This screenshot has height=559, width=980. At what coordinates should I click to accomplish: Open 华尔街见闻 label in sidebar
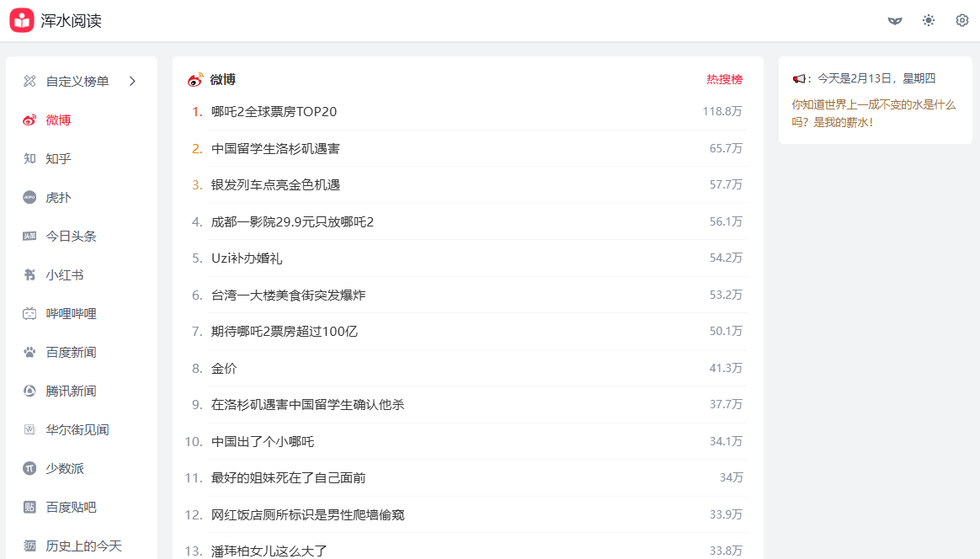[x=77, y=429]
